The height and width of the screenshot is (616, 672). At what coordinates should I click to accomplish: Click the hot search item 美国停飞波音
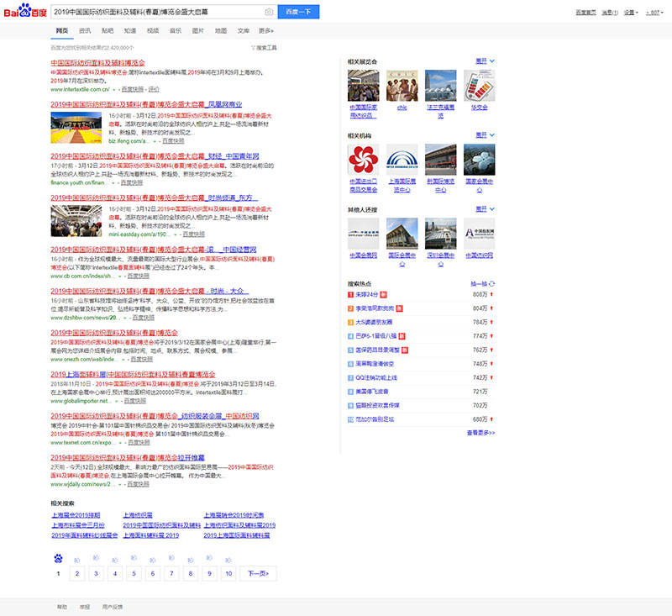click(372, 392)
